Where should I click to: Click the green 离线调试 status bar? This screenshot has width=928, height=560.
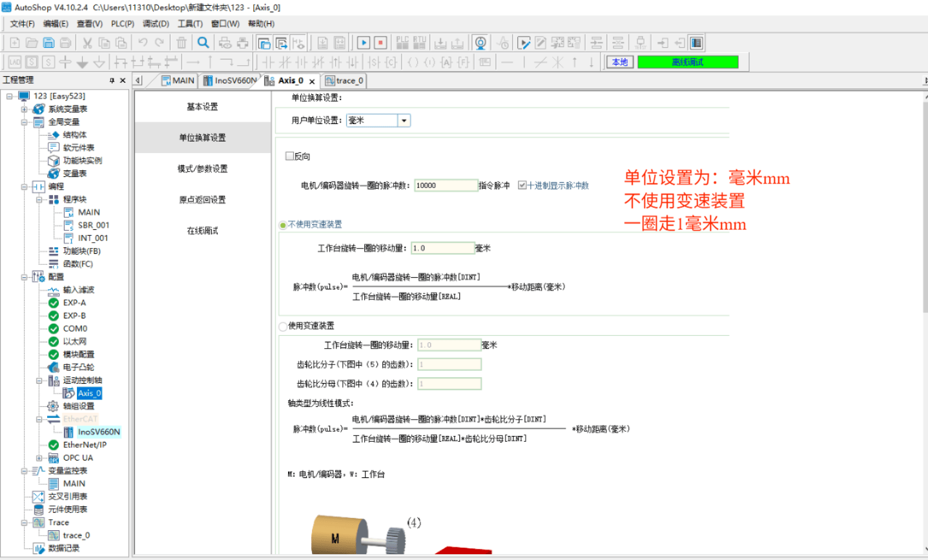coord(687,62)
